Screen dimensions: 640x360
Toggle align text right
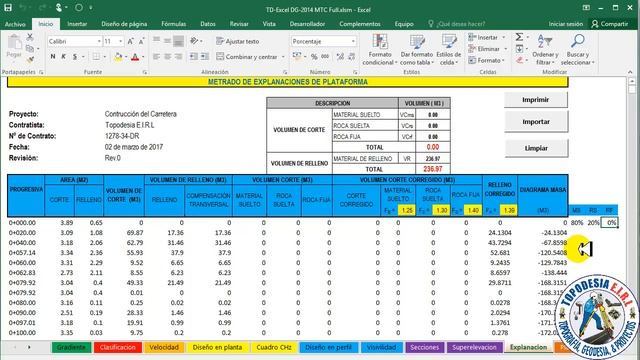pos(178,57)
